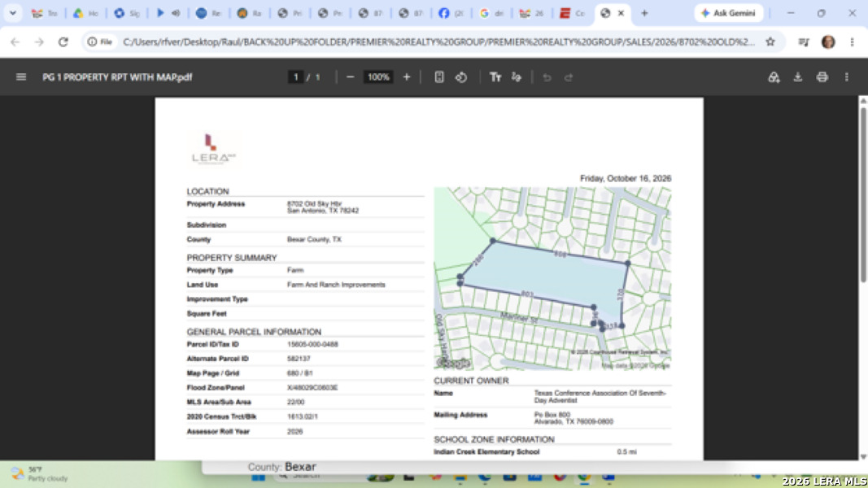This screenshot has width=868, height=488.
Task: Click the Ask Gemini button
Action: pos(729,13)
